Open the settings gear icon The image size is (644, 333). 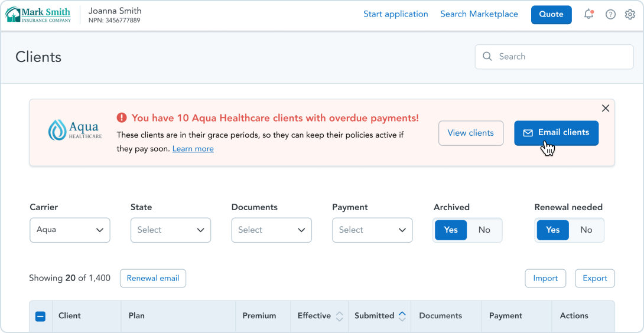tap(630, 14)
